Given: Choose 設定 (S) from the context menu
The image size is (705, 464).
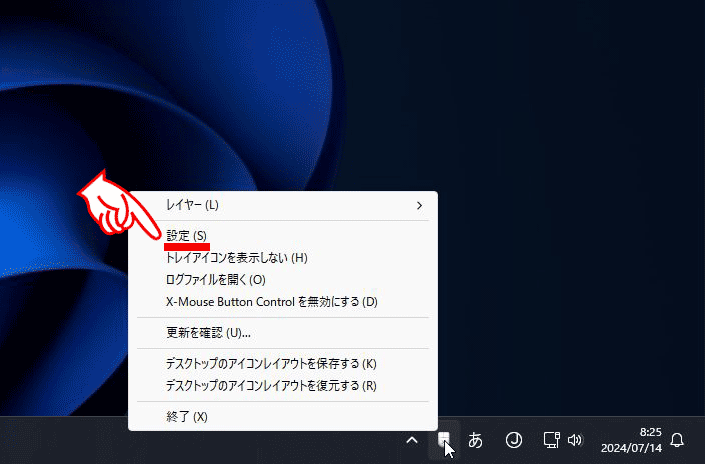Looking at the screenshot, I should (283, 236).
